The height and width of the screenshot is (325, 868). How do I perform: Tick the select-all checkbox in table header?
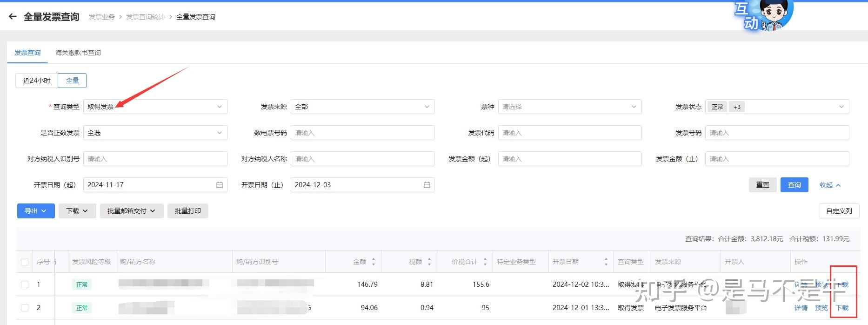click(x=25, y=262)
